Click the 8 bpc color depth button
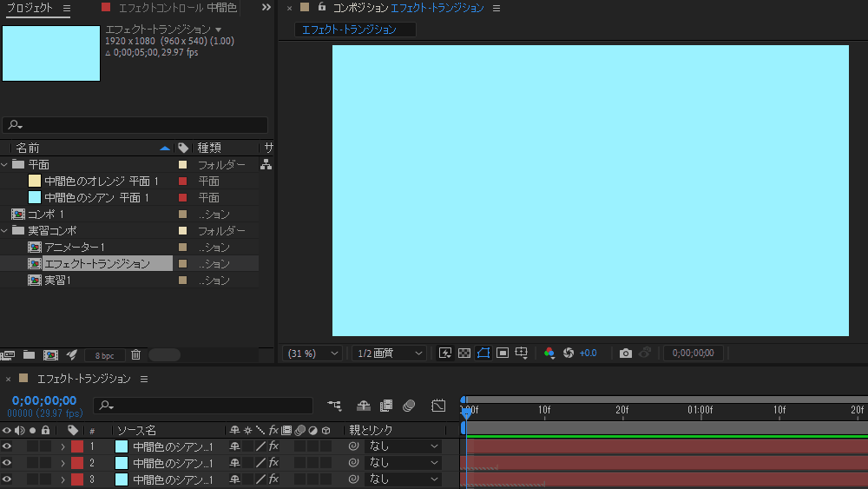The height and width of the screenshot is (489, 868). (x=104, y=355)
